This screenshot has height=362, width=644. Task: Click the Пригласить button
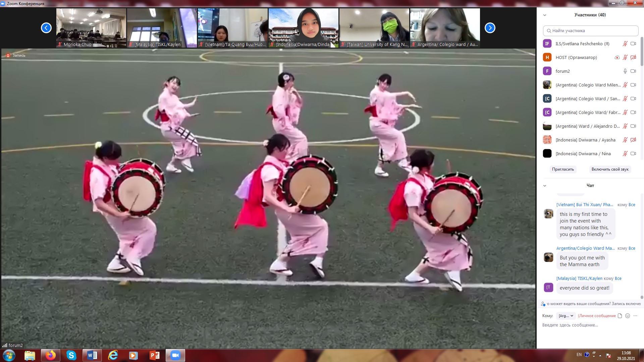(x=563, y=169)
